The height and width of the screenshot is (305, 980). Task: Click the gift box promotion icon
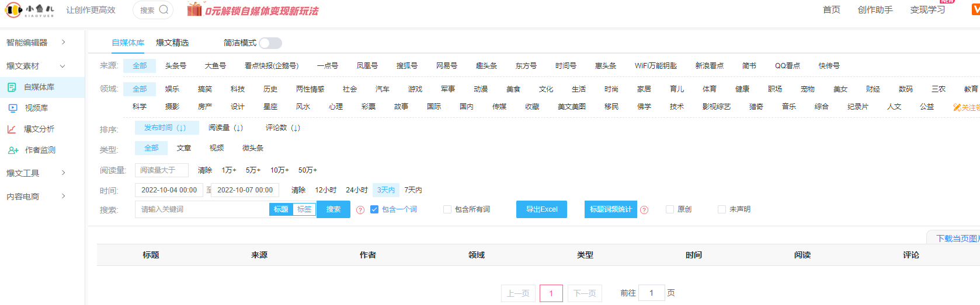[194, 9]
